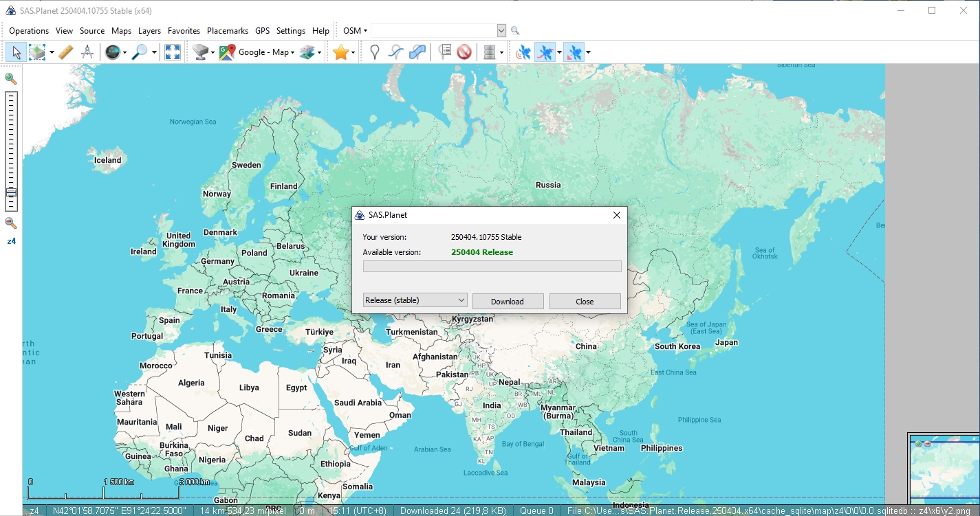Screen dimensions: 980x516
Task: Open the full map view globe tool
Action: point(114,52)
